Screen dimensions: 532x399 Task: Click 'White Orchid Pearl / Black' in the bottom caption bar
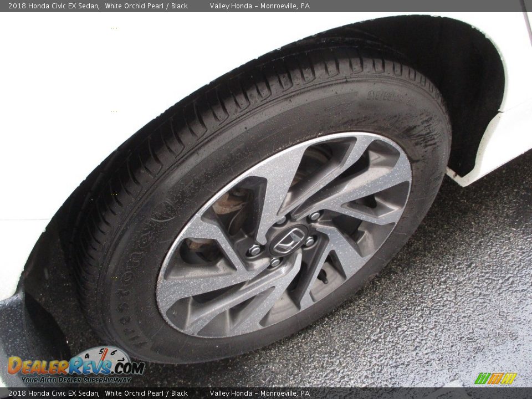146,393
